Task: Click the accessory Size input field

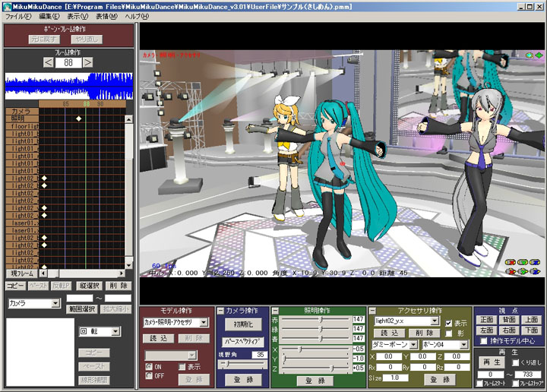Action: [x=396, y=378]
